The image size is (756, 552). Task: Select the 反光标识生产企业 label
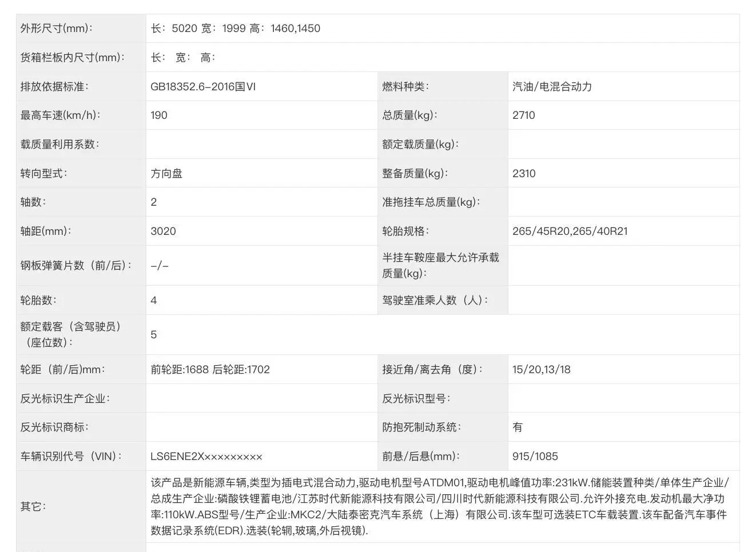click(65, 399)
